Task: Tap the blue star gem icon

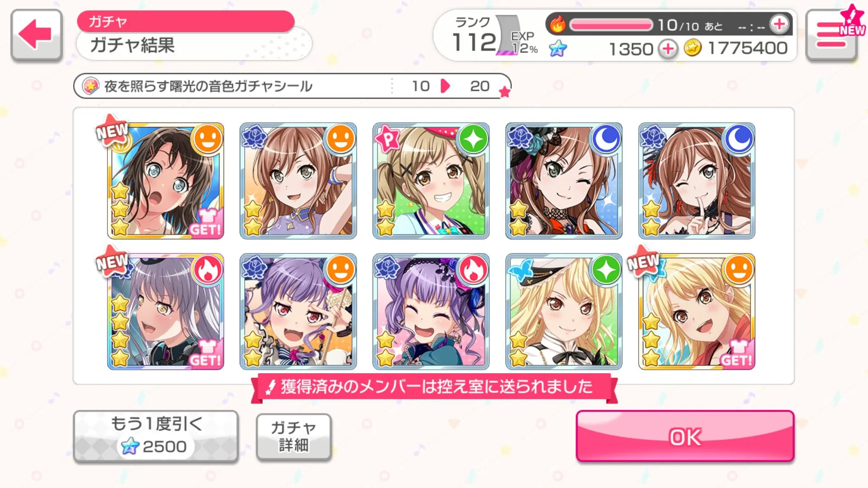Action: [x=558, y=48]
